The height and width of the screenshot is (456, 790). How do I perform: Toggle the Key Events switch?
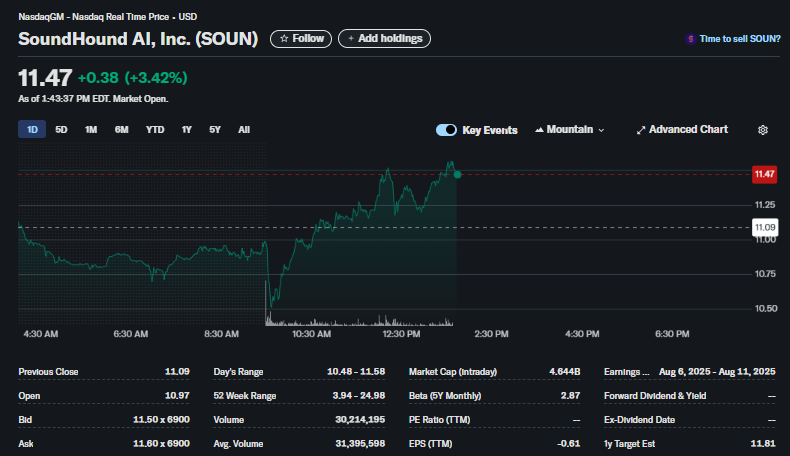click(x=446, y=130)
